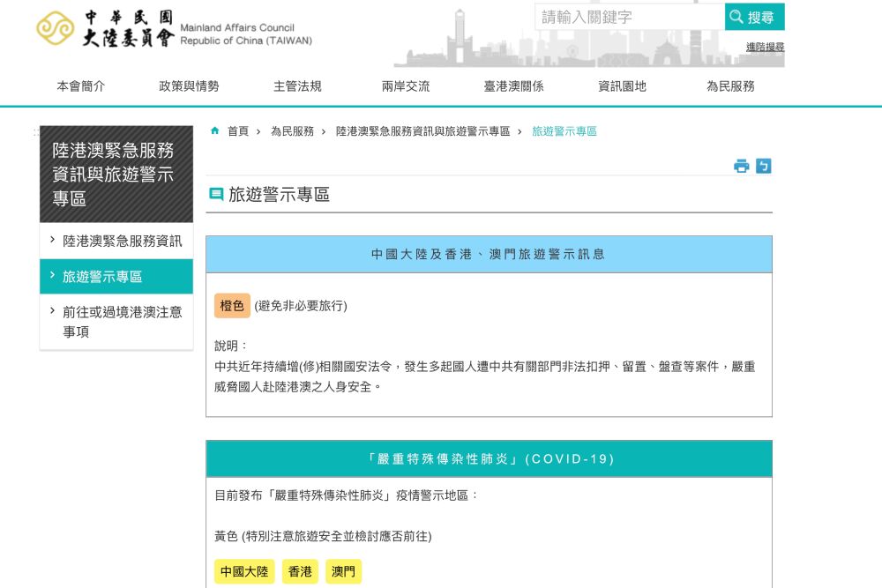Click the yellow 澳門 tag
The image size is (882, 588).
click(343, 572)
